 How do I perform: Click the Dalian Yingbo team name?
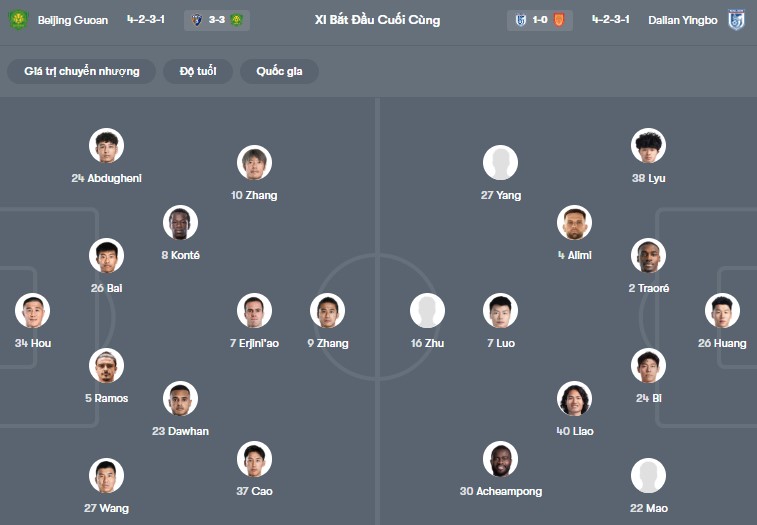click(683, 20)
